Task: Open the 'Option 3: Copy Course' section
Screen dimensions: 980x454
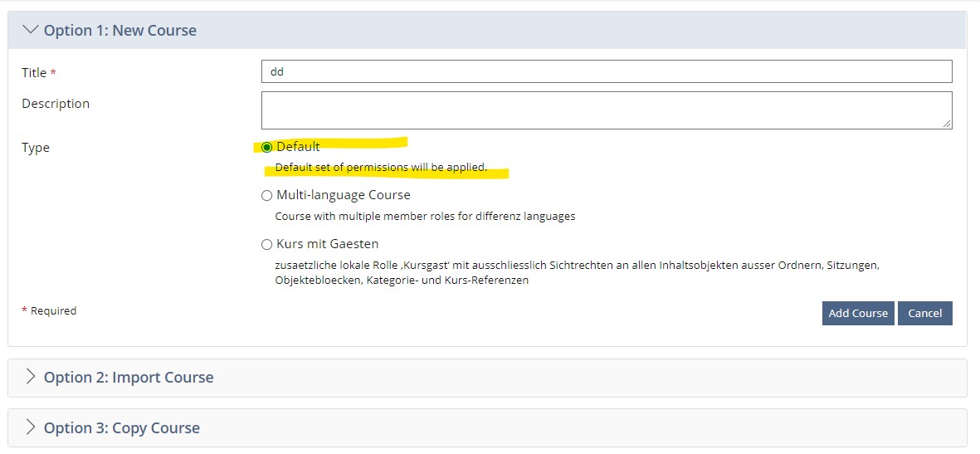Action: (x=122, y=428)
